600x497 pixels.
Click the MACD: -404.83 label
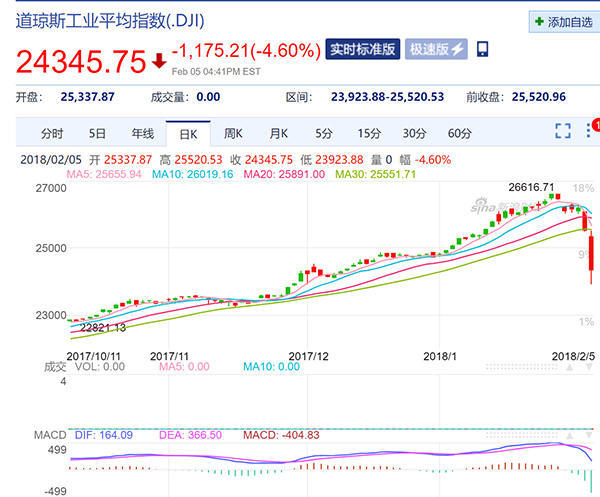(281, 435)
